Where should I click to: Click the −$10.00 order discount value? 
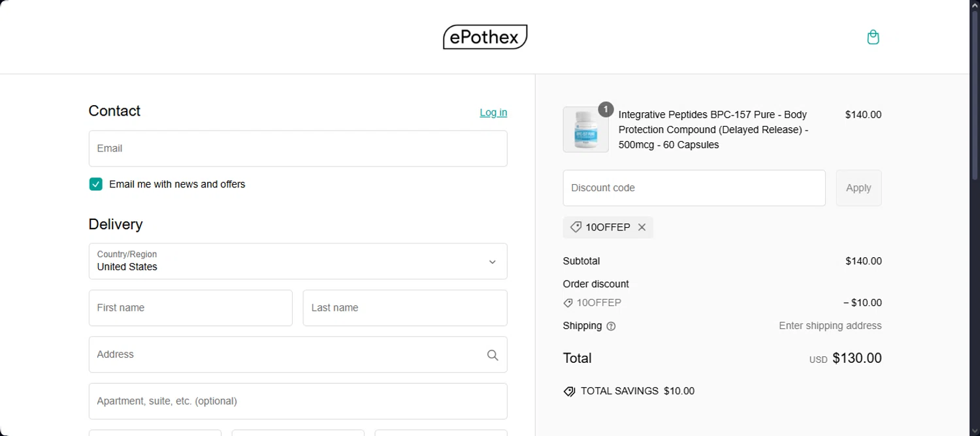point(862,303)
